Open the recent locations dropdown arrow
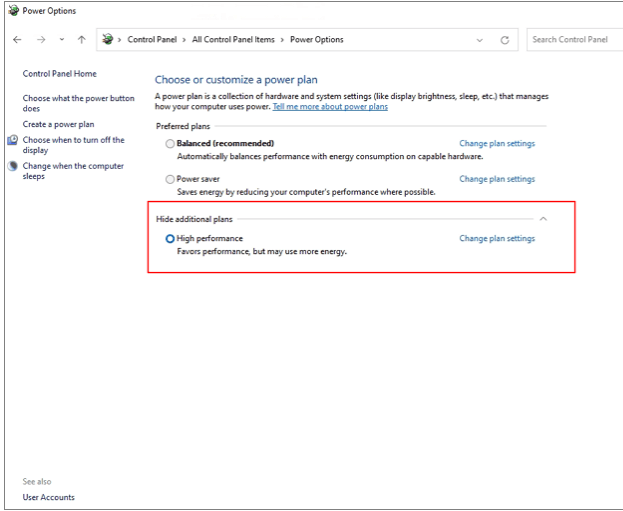This screenshot has width=623, height=511. (x=61, y=40)
